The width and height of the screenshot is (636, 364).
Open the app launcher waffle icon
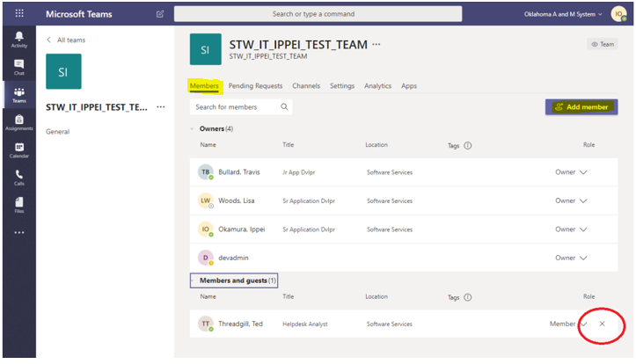click(19, 14)
